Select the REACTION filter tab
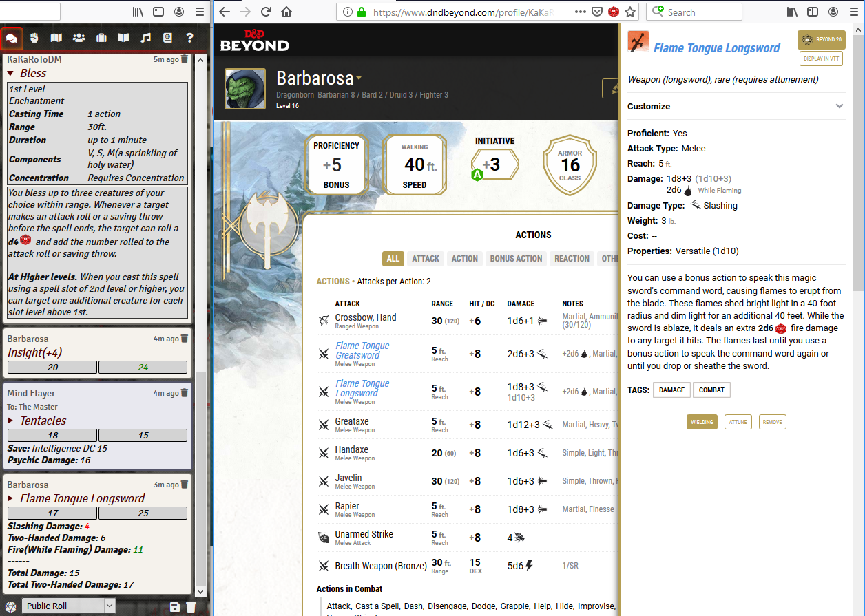 572,259
